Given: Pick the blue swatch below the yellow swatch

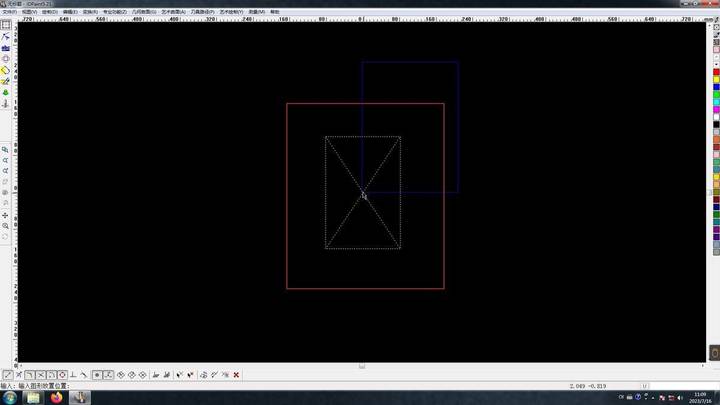Looking at the screenshot, I should pyautogui.click(x=716, y=87).
